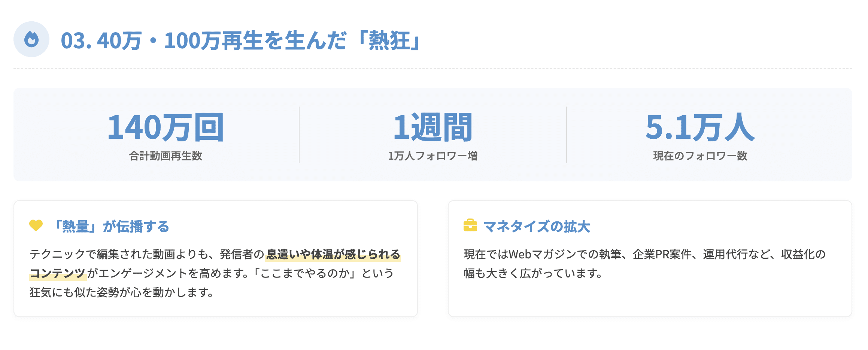This screenshot has height=350, width=868.
Task: Click the 「熱量」が伝播する card title
Action: click(111, 227)
